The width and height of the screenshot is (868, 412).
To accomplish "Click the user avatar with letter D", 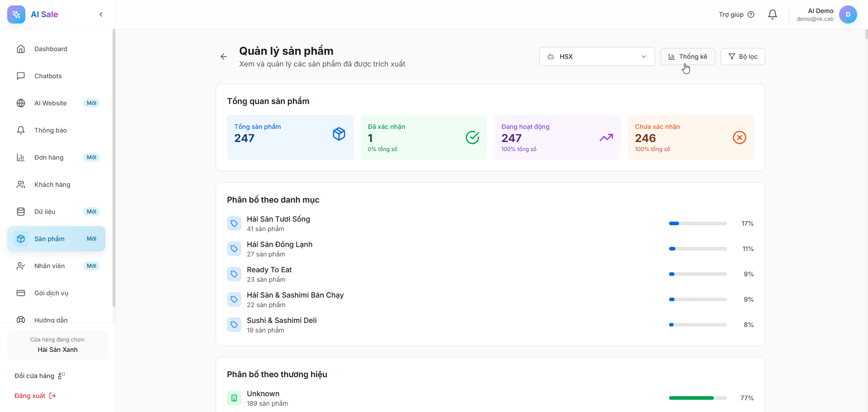I will [x=848, y=14].
